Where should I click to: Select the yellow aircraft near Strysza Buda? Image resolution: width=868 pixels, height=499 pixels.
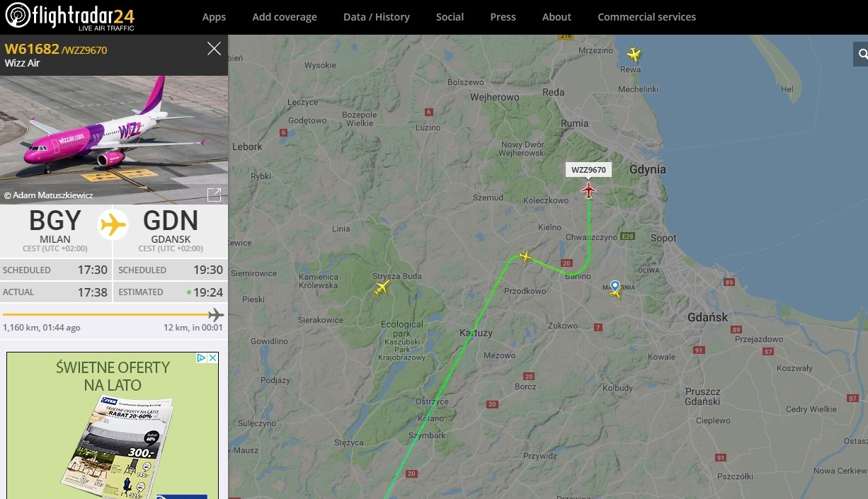(x=382, y=287)
